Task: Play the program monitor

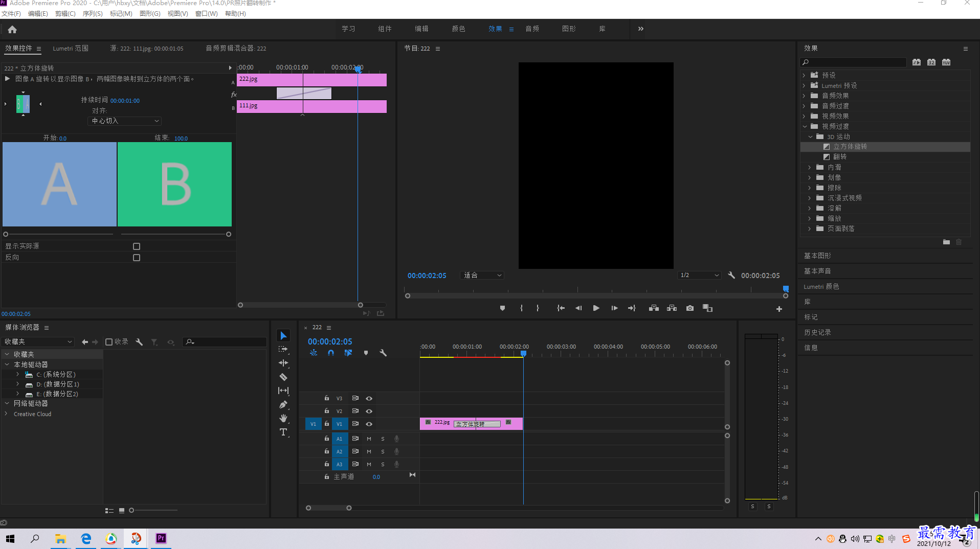Action: click(x=596, y=308)
